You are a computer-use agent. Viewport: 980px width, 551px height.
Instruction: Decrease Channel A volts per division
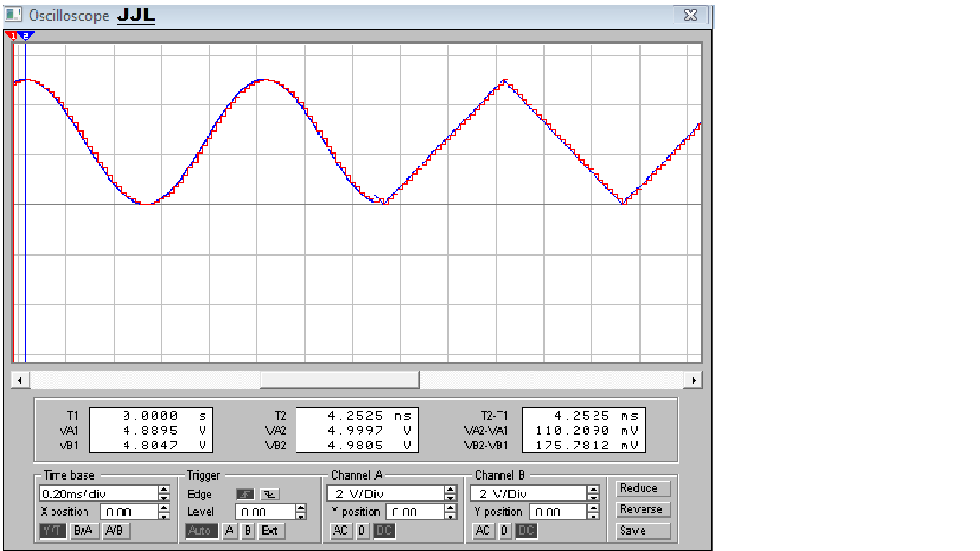(450, 497)
